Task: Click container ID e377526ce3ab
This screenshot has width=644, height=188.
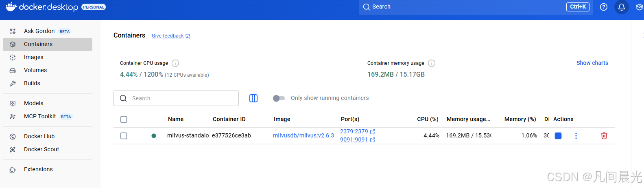Action: pos(231,135)
